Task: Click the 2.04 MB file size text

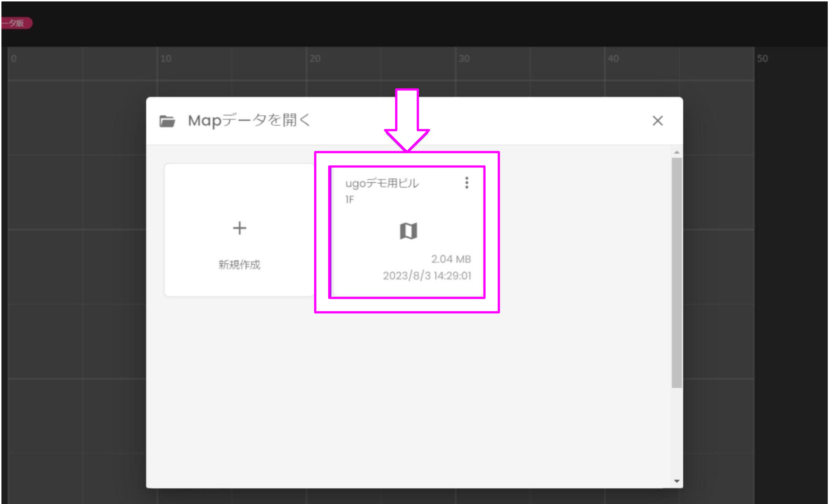Action: click(x=451, y=258)
